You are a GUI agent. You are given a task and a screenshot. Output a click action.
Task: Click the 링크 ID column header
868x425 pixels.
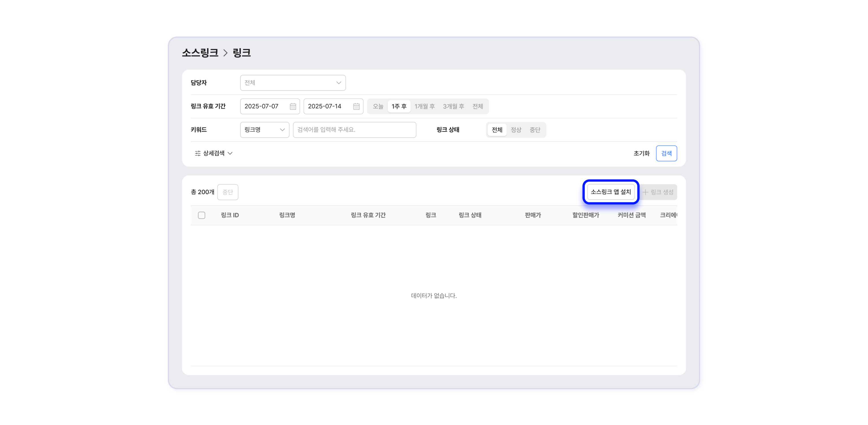tap(230, 215)
